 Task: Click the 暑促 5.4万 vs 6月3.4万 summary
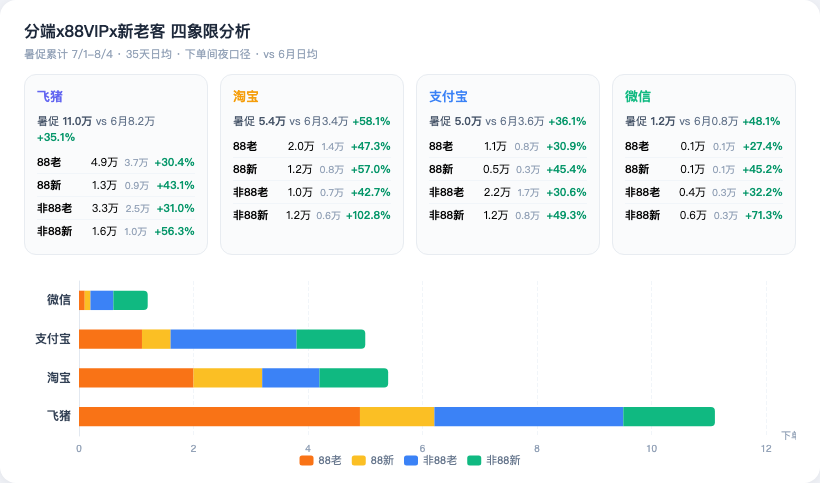[x=290, y=121]
